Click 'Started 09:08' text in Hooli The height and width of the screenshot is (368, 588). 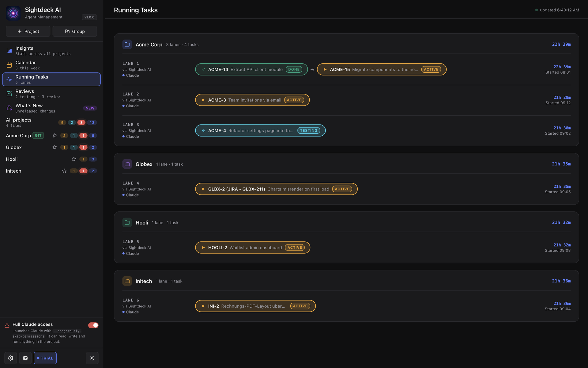pyautogui.click(x=558, y=251)
